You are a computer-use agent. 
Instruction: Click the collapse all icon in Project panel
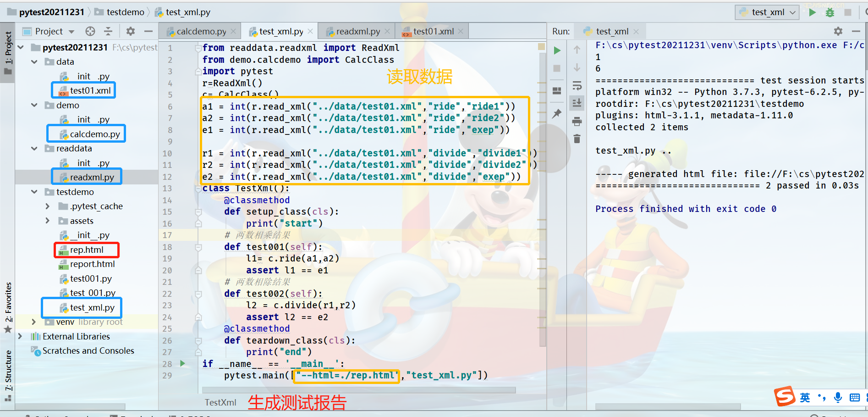click(108, 31)
